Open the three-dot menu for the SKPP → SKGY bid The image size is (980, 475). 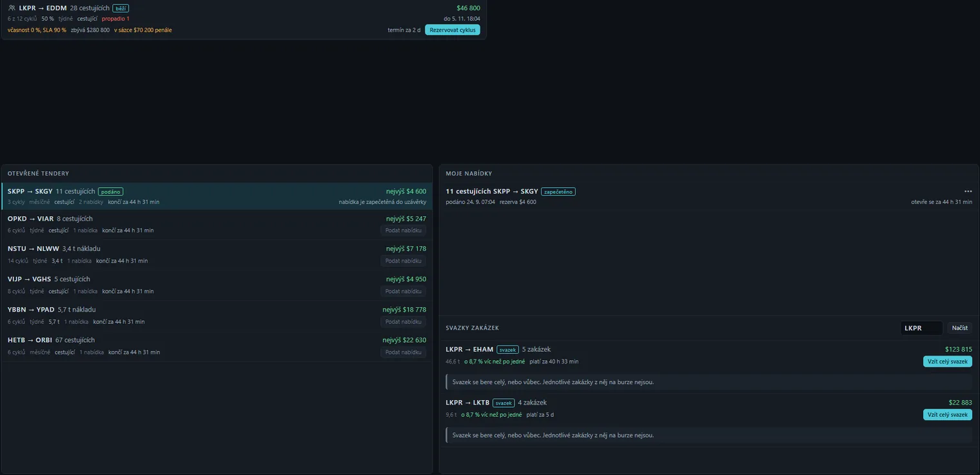tap(968, 192)
